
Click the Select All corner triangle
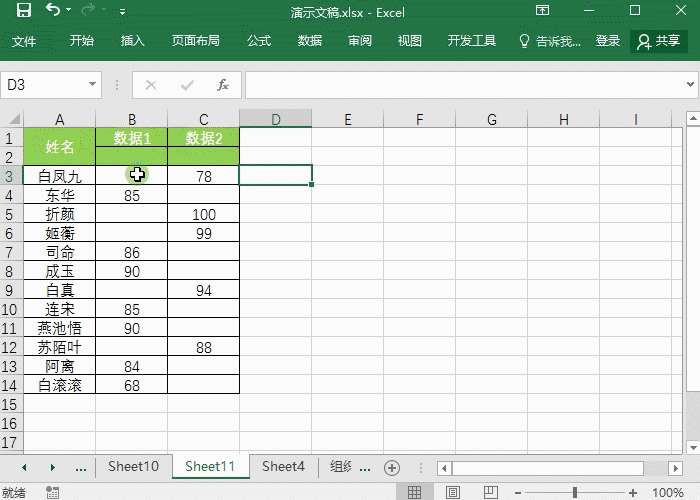pos(14,119)
